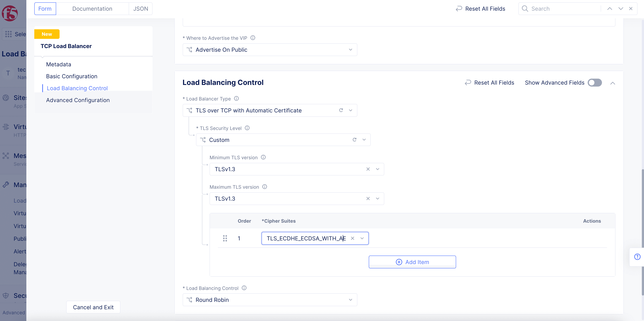Viewport: 644px width, 321px height.
Task: Click the Round Robin routing icon
Action: [x=190, y=300]
